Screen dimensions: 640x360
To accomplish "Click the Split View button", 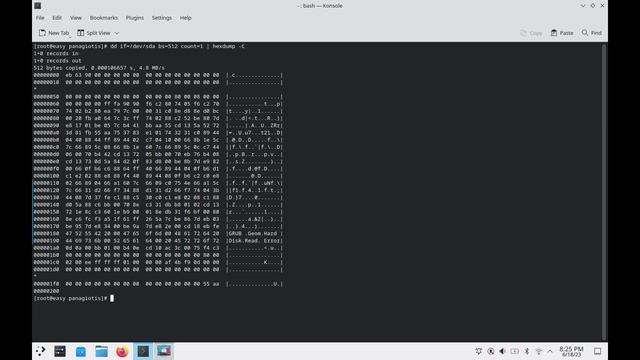I will click(94, 33).
